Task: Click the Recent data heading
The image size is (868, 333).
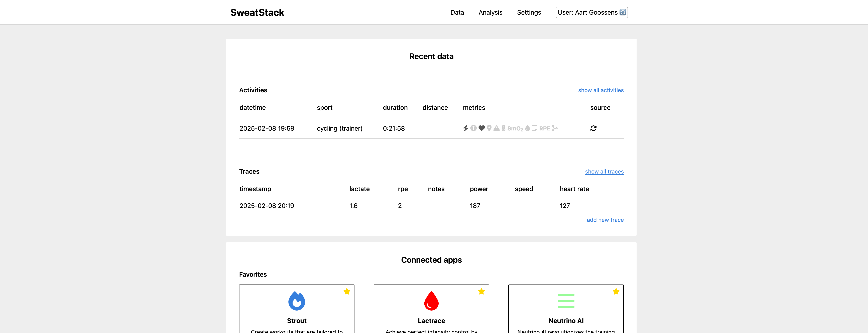Action: [x=431, y=56]
